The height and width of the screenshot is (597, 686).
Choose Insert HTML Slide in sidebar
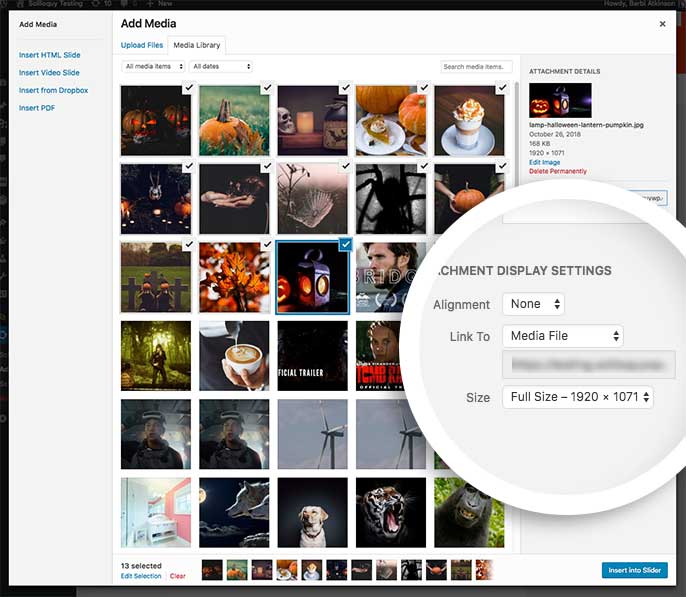[49, 55]
